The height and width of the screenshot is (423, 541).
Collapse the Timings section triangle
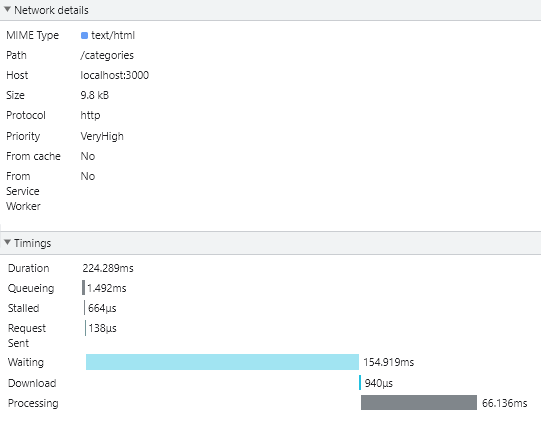click(7, 243)
